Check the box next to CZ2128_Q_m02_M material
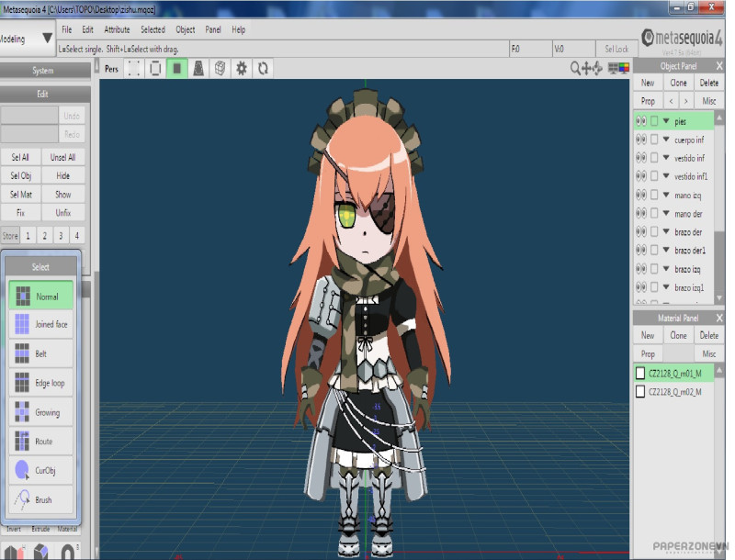 pos(640,392)
